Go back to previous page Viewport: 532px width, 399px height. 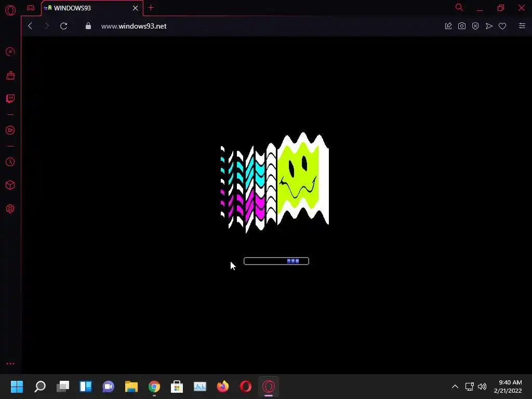[x=30, y=26]
